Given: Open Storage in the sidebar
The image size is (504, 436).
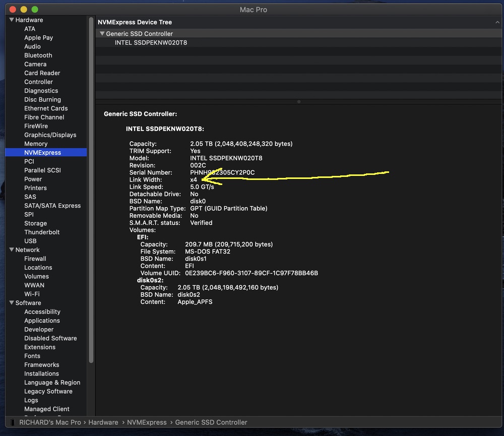Looking at the screenshot, I should pyautogui.click(x=35, y=223).
